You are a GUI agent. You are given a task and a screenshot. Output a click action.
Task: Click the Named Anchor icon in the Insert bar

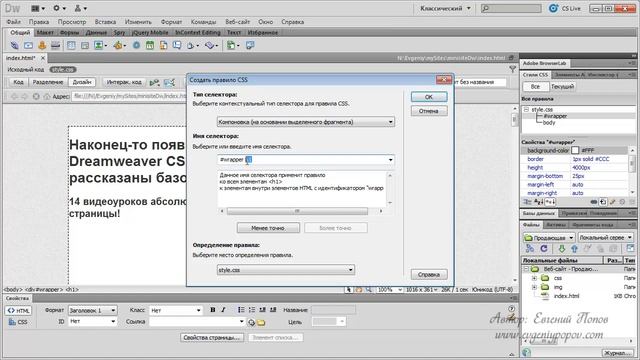42,45
